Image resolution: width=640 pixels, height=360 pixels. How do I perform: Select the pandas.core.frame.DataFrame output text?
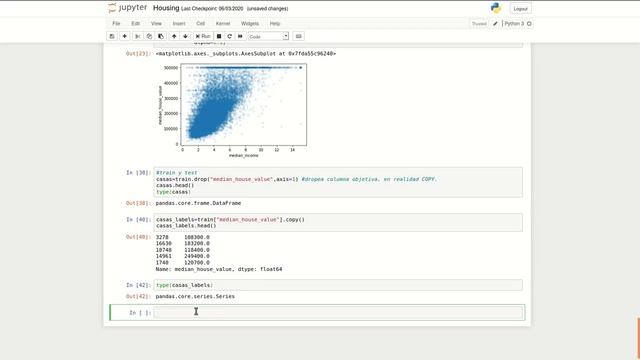click(198, 203)
